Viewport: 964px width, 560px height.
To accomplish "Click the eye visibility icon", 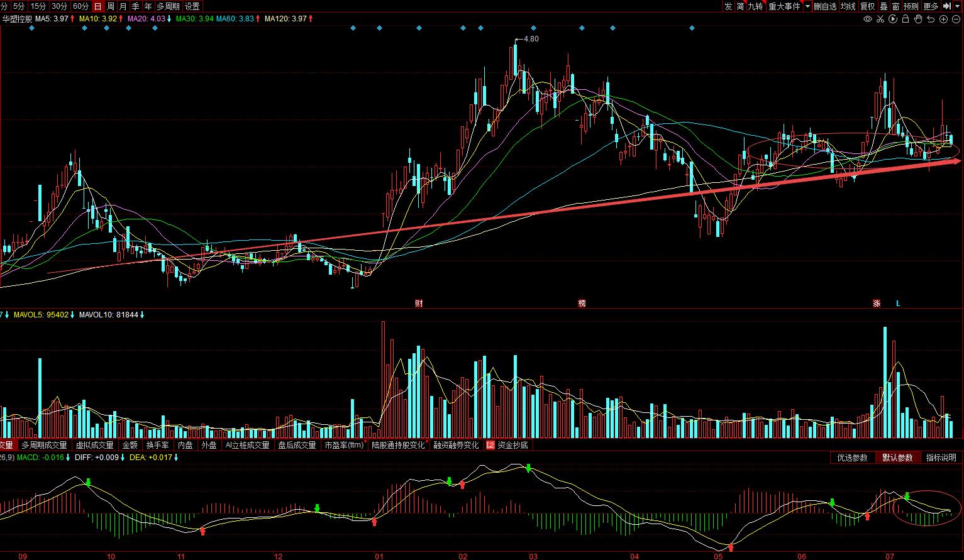I will 868,19.
